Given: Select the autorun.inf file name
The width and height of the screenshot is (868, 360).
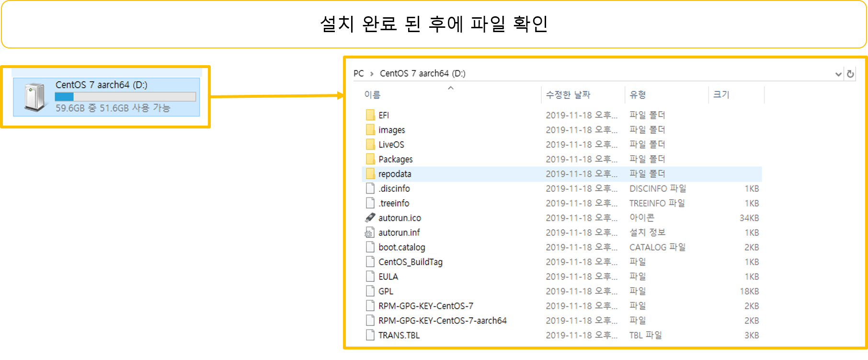Looking at the screenshot, I should pos(399,232).
